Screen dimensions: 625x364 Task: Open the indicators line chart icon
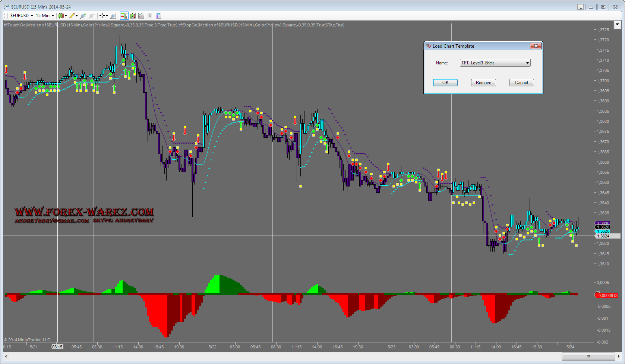click(x=141, y=16)
